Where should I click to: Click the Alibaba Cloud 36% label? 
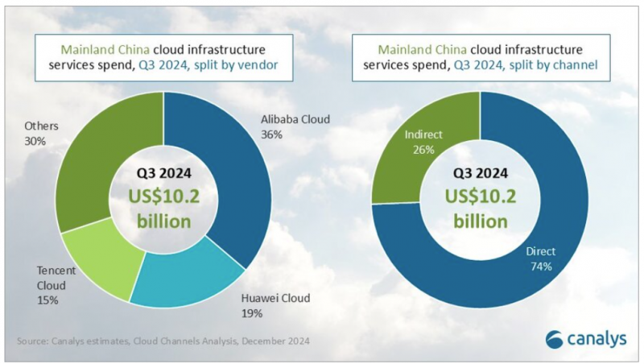(295, 127)
